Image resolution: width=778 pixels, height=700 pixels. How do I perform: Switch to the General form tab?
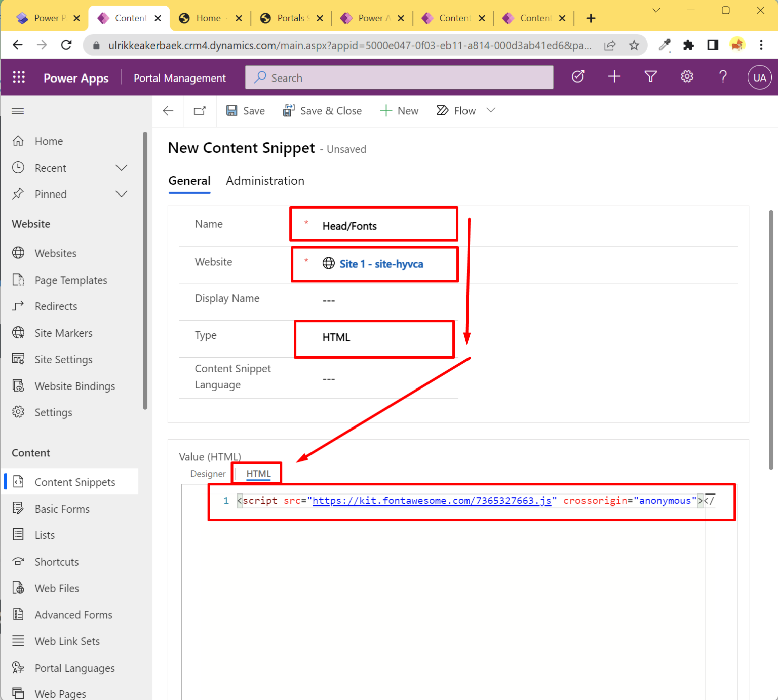coord(189,181)
